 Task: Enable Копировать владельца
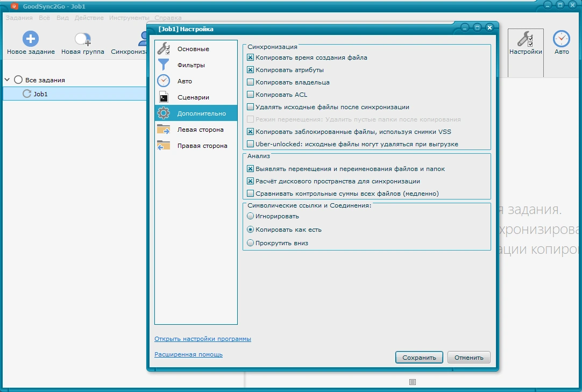[250, 82]
